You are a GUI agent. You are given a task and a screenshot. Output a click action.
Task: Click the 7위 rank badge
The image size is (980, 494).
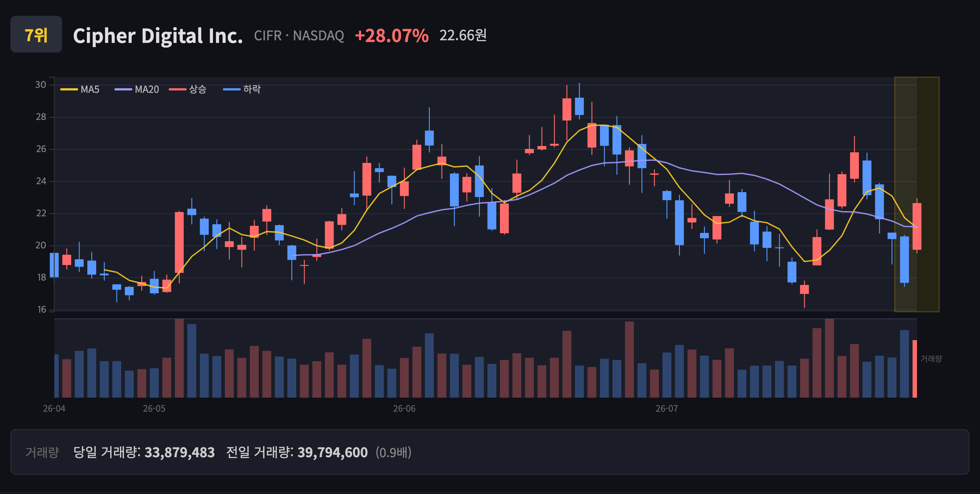pos(36,34)
